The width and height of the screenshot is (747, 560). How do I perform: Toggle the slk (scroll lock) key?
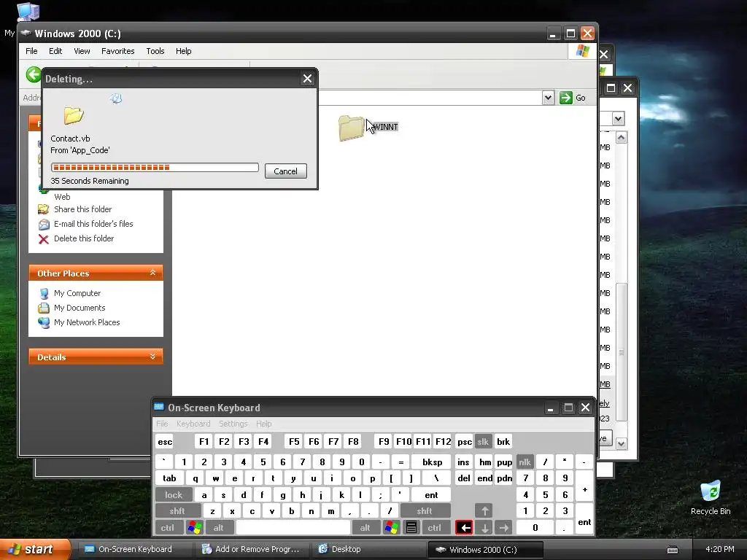coord(483,442)
